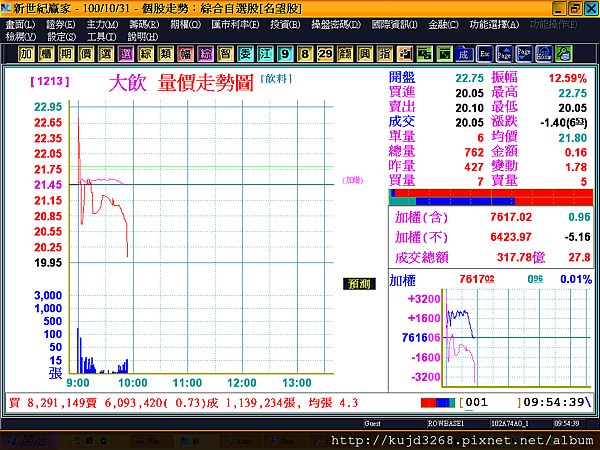Open the 期權(O) menu

coord(185,24)
